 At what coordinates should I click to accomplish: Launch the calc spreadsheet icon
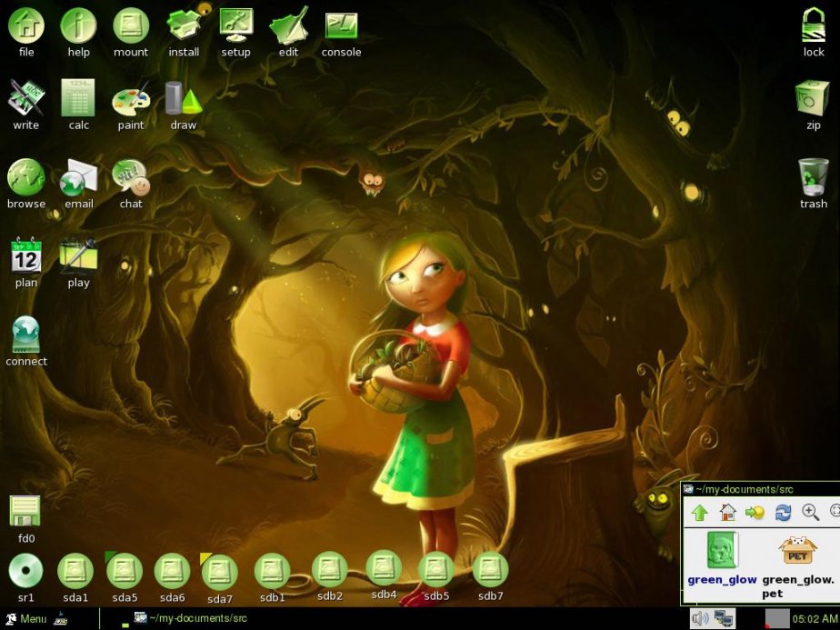(x=78, y=97)
